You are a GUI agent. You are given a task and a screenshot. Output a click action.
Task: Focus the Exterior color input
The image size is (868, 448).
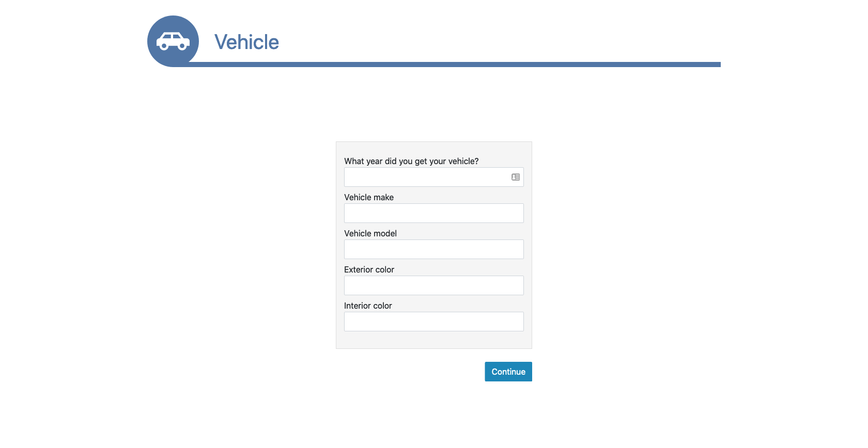[x=433, y=285]
